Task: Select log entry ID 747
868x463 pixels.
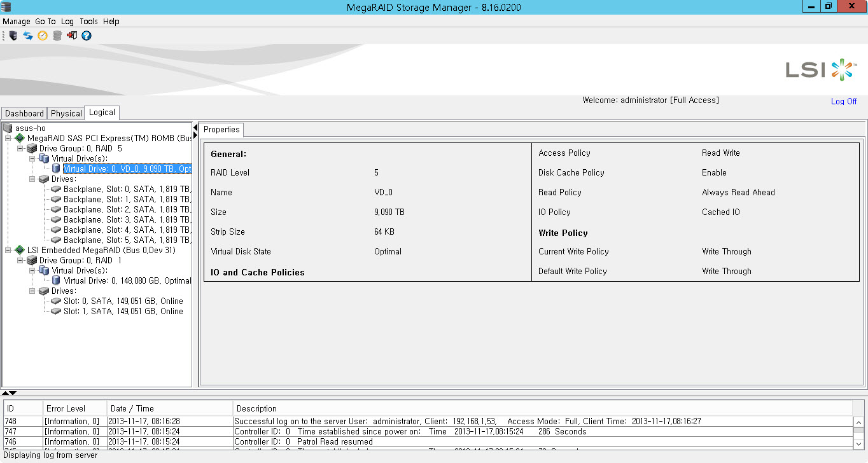Action: coord(428,431)
